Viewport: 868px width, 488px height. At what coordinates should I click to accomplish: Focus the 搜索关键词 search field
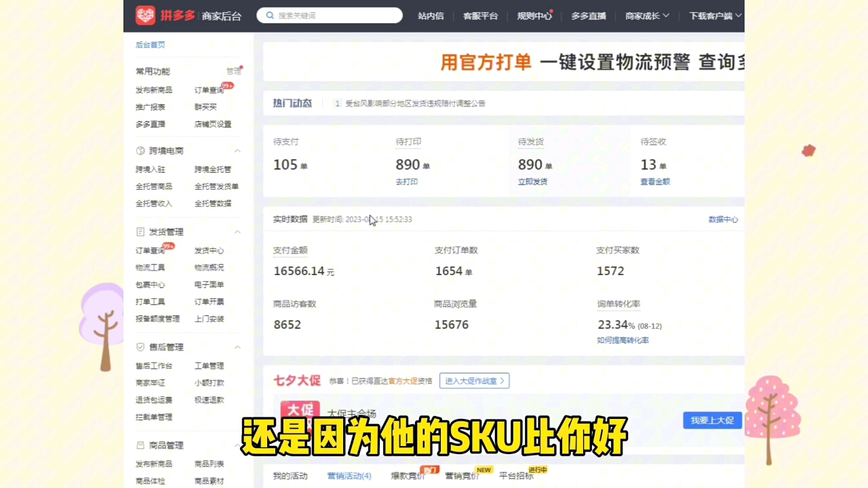tap(330, 16)
